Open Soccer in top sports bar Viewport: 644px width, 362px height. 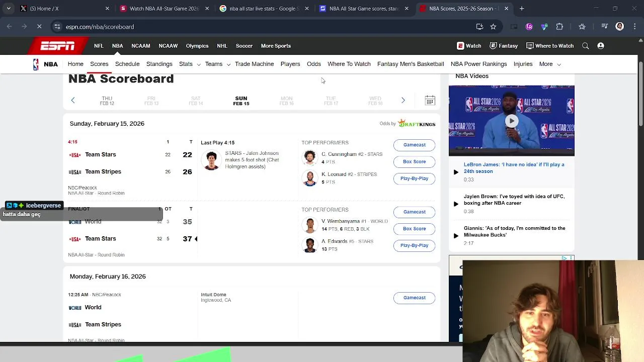244,46
